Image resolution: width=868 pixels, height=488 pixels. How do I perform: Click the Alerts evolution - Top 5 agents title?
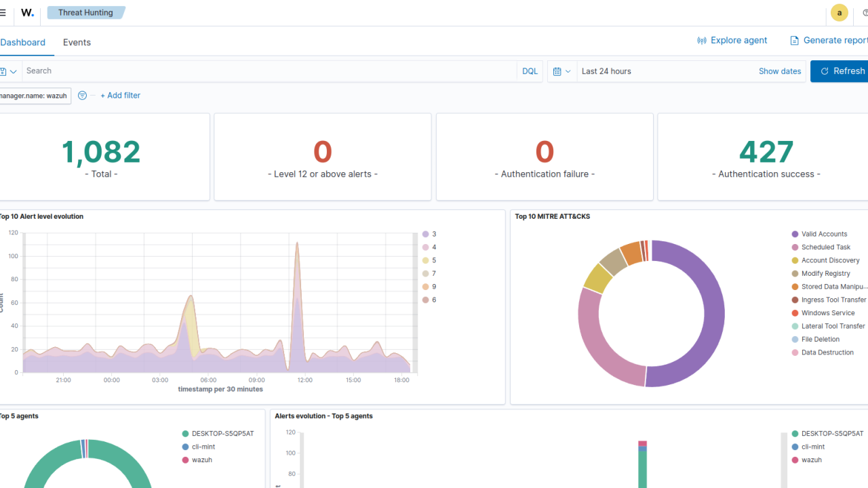[323, 416]
